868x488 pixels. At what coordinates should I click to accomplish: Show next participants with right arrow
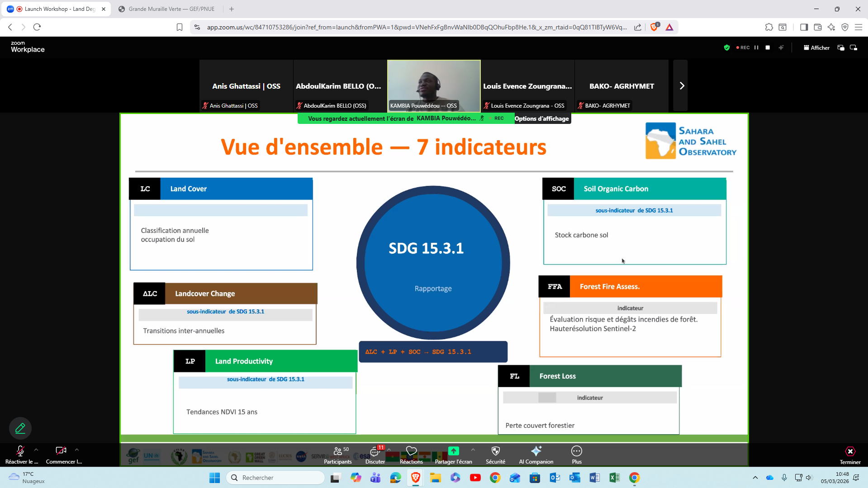click(681, 86)
